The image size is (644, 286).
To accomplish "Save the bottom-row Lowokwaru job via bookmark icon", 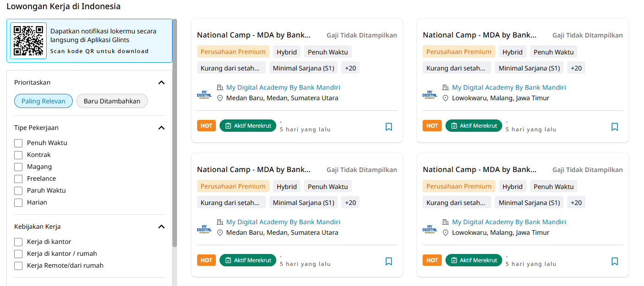I will coord(615,261).
